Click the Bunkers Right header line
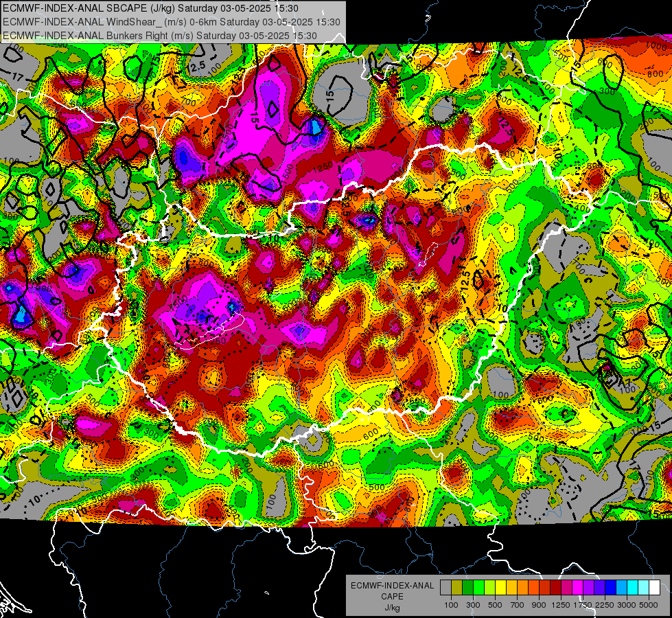672x618 pixels. click(160, 36)
